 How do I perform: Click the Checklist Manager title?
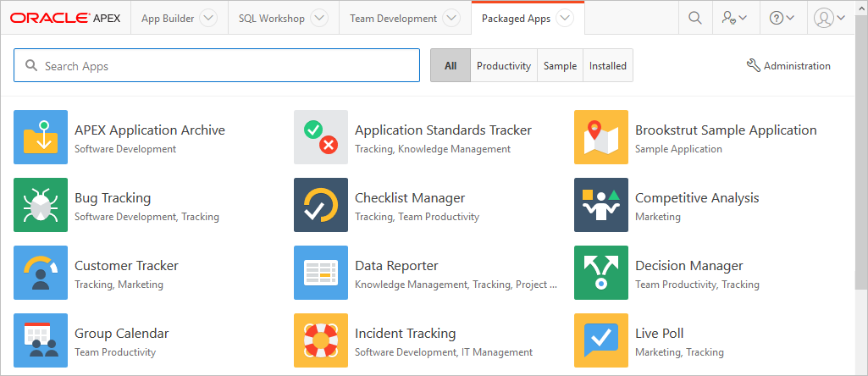tap(410, 197)
